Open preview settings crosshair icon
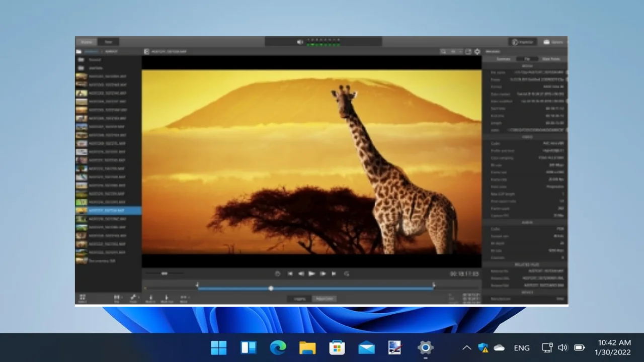 click(x=477, y=51)
